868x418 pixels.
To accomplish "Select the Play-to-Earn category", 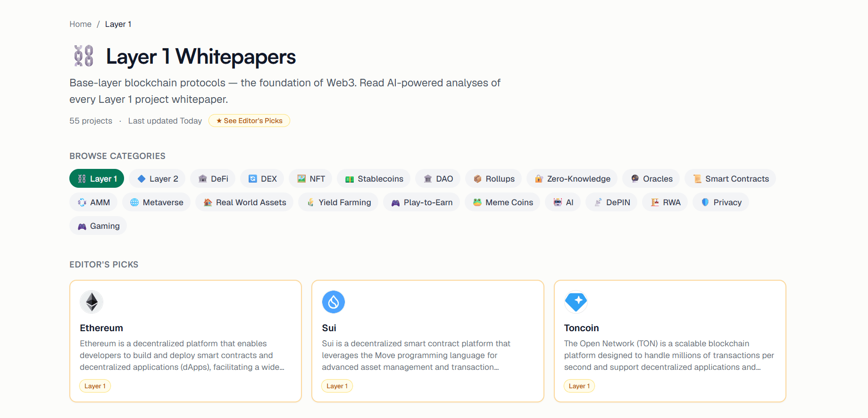I will click(x=422, y=202).
